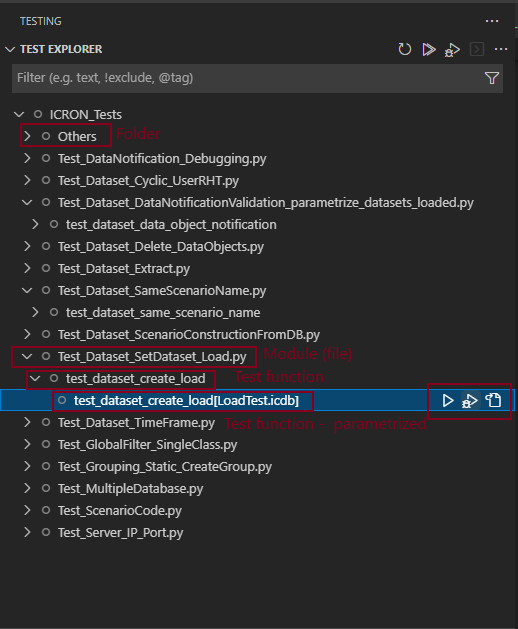This screenshot has width=518, height=629.
Task: Select Test_DataNotification_Debugging.py file name
Action: (x=162, y=159)
